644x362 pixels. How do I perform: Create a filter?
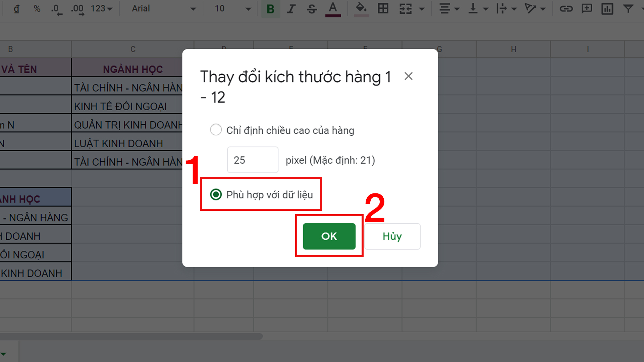[628, 9]
